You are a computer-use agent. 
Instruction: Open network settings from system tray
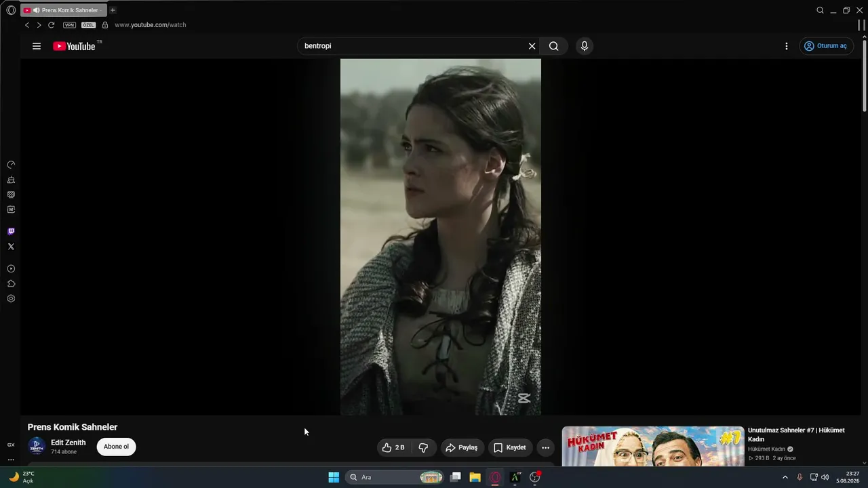[x=814, y=477]
